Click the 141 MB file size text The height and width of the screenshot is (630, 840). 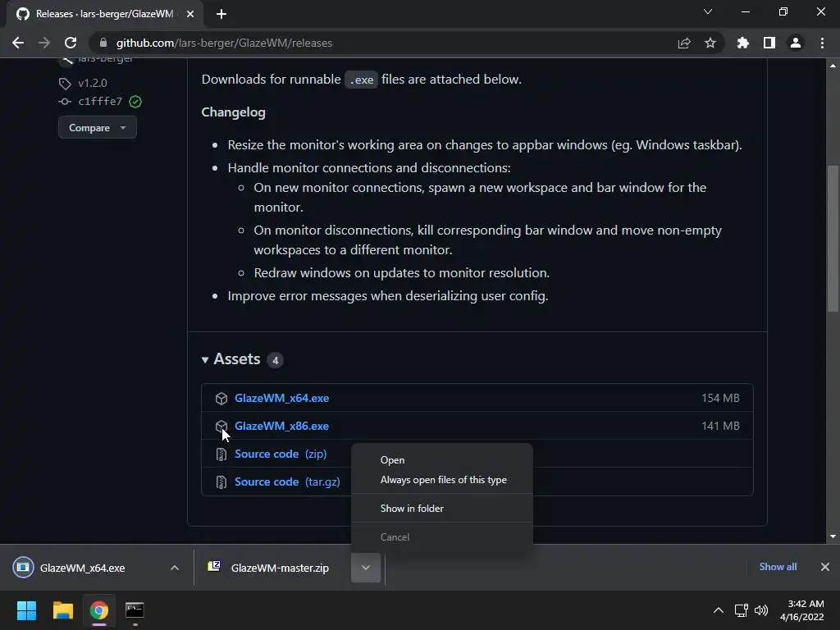(x=720, y=426)
